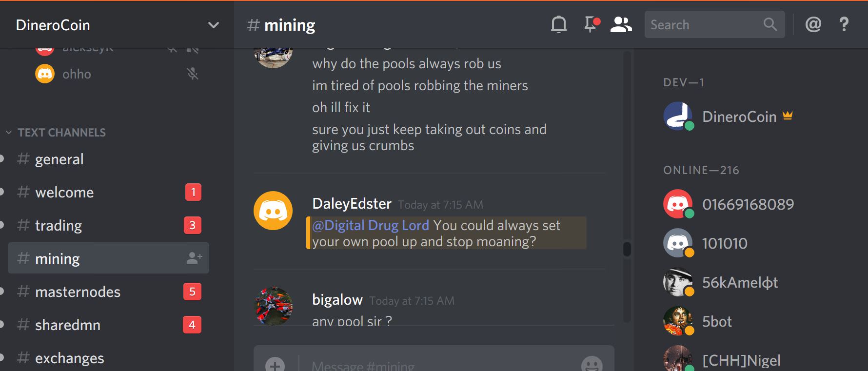
Task: Click the muted microphone icon next to ohho
Action: click(193, 74)
